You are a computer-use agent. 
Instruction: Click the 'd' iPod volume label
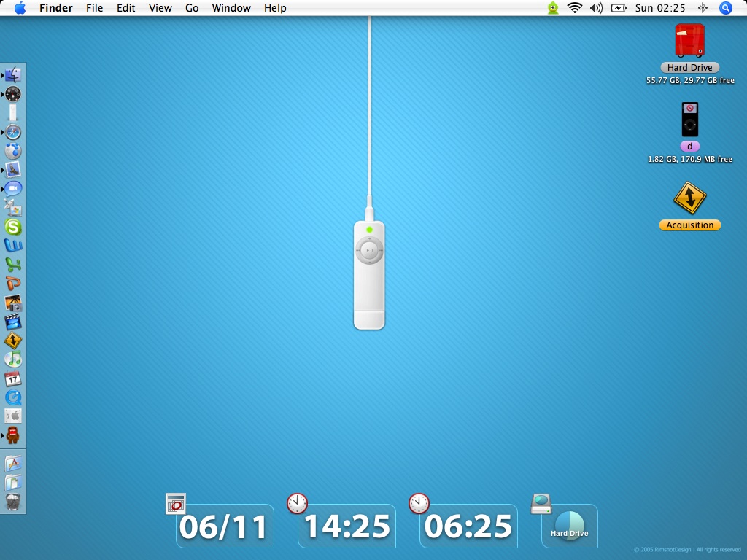point(689,146)
